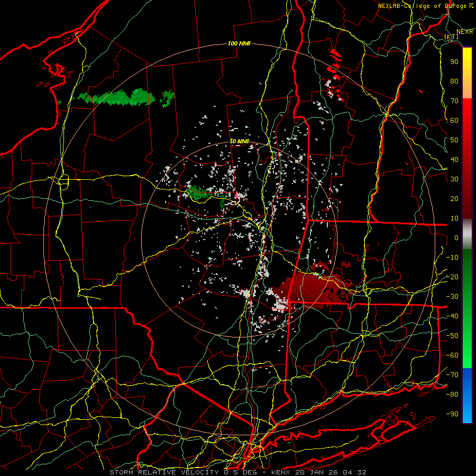Click the long green echo band in the northwest
This screenshot has width=476, height=476.
pos(122,98)
